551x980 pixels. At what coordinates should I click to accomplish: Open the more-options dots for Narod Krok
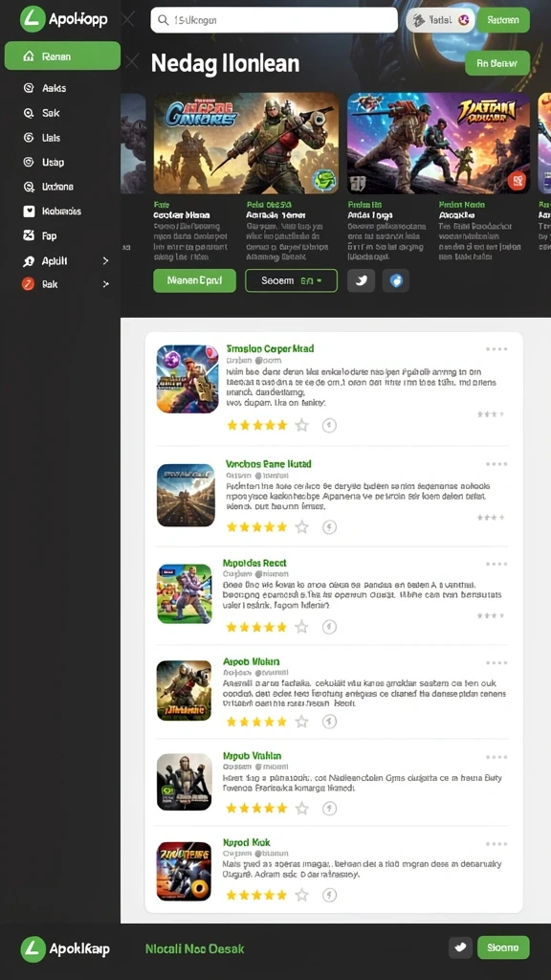[496, 844]
